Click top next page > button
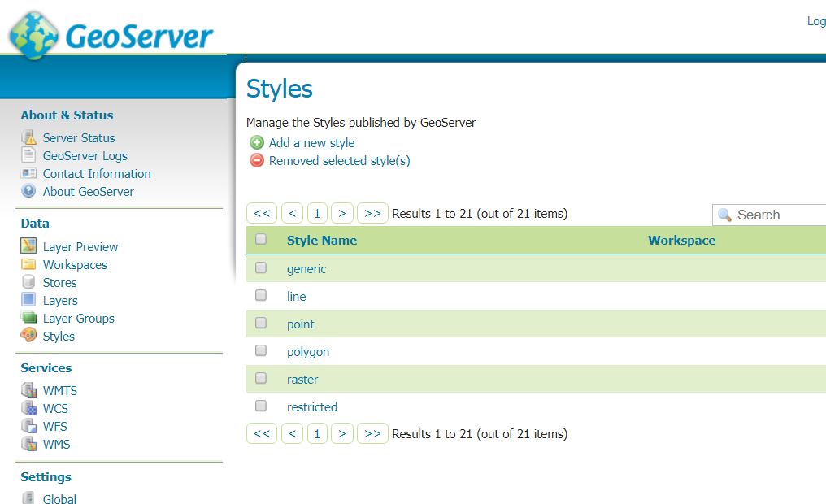This screenshot has width=826, height=504. [342, 213]
